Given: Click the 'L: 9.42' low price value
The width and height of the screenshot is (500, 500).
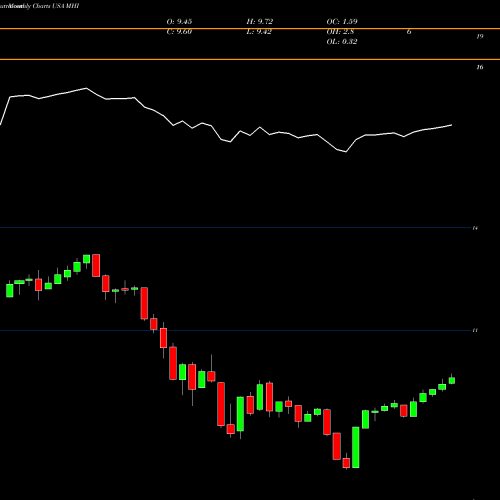Looking at the screenshot, I should (x=259, y=32).
